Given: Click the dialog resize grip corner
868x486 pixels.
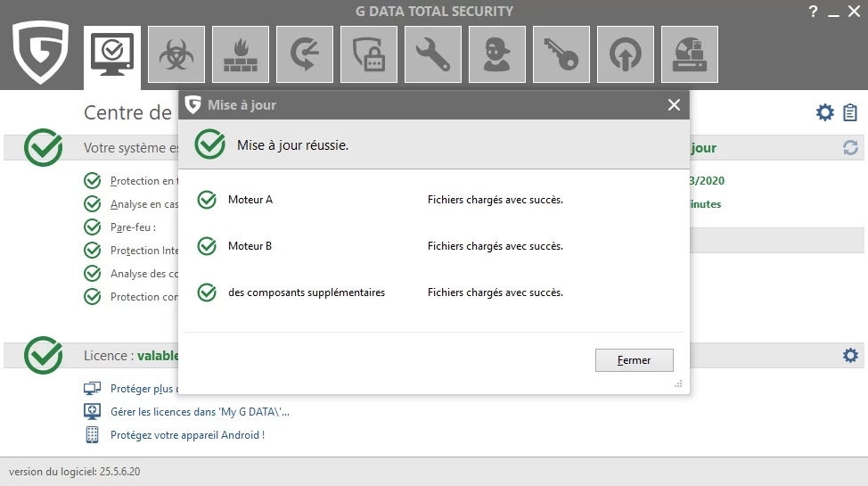Looking at the screenshot, I should (678, 383).
